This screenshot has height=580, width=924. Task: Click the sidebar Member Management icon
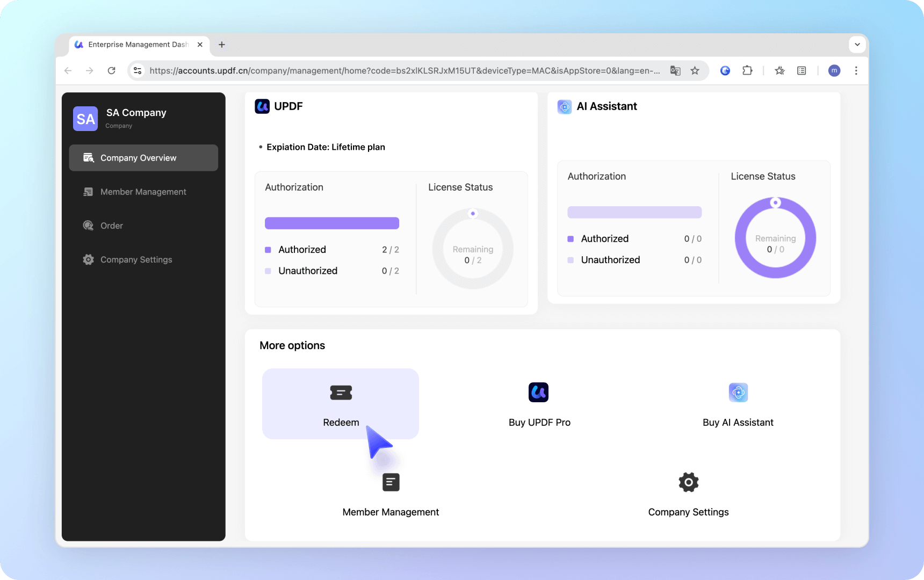(x=89, y=192)
